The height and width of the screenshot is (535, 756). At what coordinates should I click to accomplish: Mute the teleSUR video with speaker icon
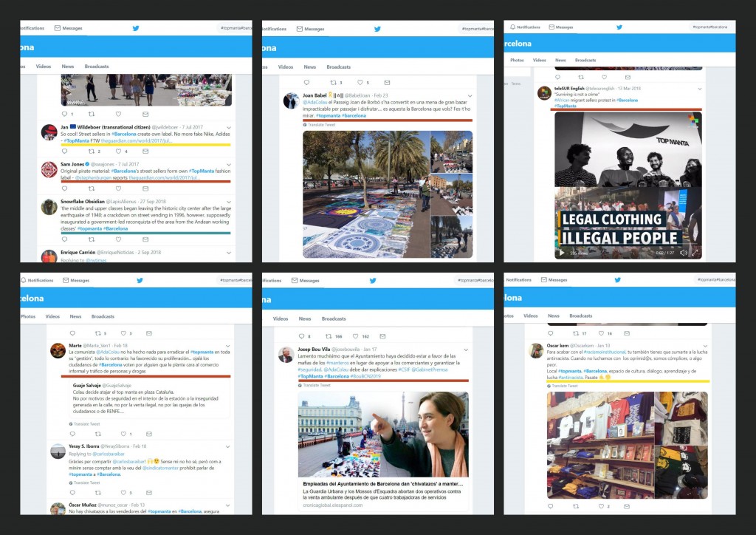pyautogui.click(x=683, y=253)
